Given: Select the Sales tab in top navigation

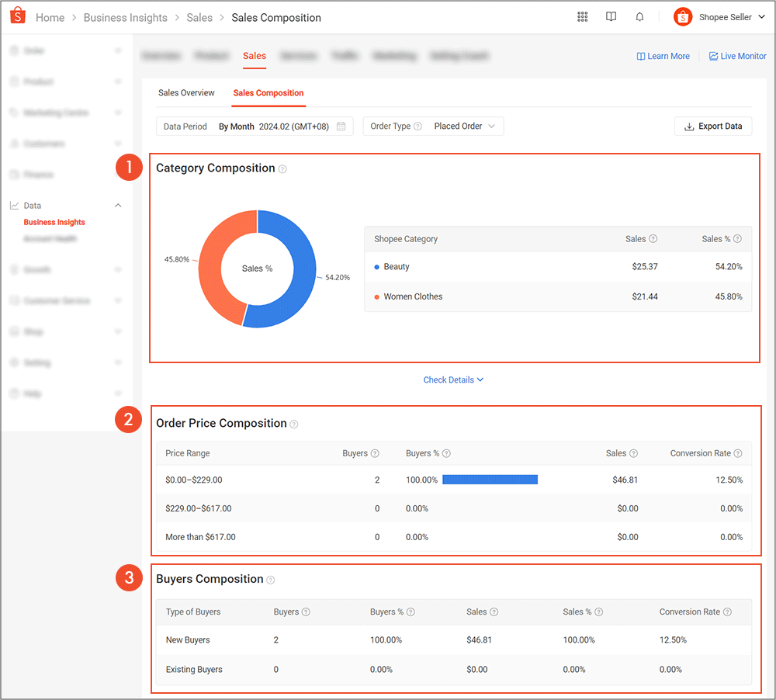Looking at the screenshot, I should click(x=254, y=56).
